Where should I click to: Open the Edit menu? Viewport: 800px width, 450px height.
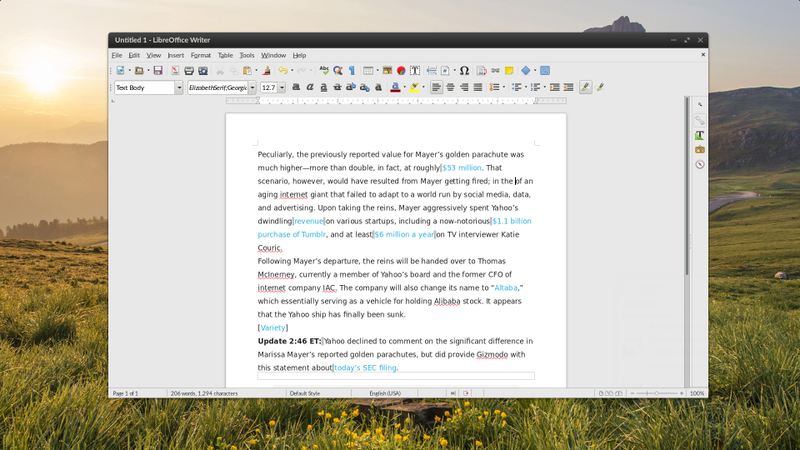pyautogui.click(x=134, y=55)
